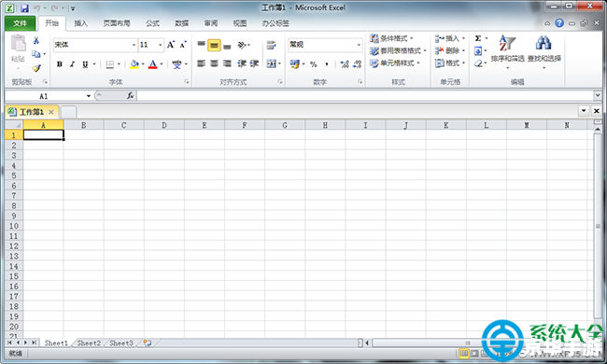Click the Excel Help question mark icon
The image size is (607, 364).
[x=559, y=23]
